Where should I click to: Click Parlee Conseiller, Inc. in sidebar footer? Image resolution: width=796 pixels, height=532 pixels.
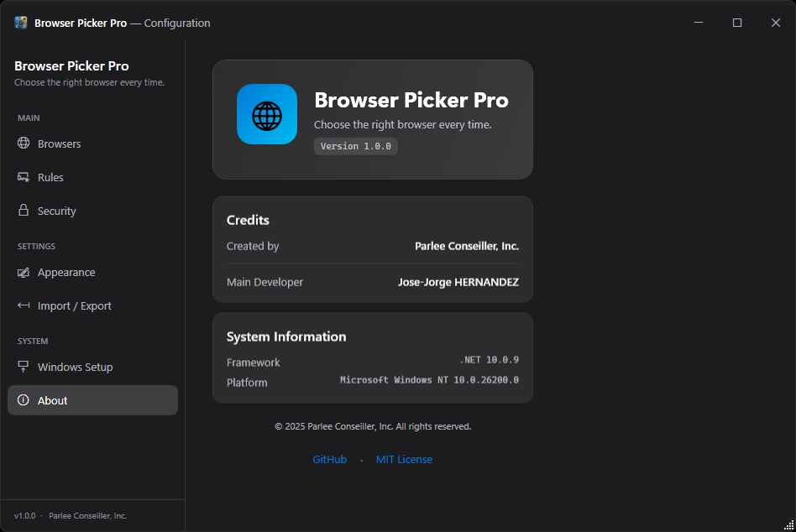pos(87,516)
